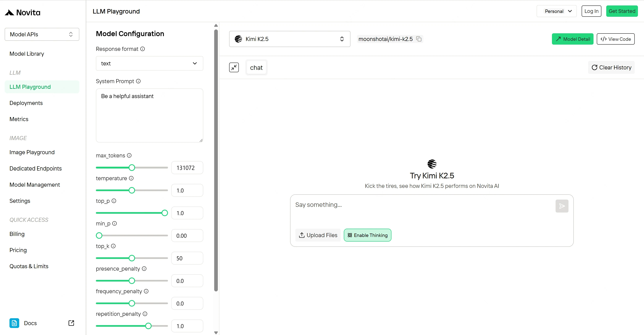Viewport: 644px width, 335px height.
Task: Open the Kimi K2.5 model selector
Action: pyautogui.click(x=289, y=39)
